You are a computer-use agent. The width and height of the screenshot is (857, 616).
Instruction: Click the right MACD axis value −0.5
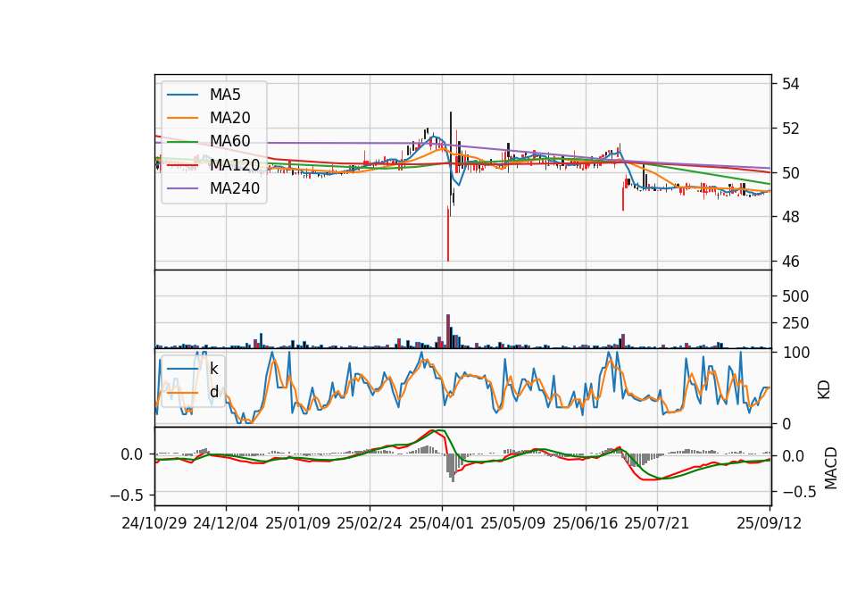tap(798, 492)
